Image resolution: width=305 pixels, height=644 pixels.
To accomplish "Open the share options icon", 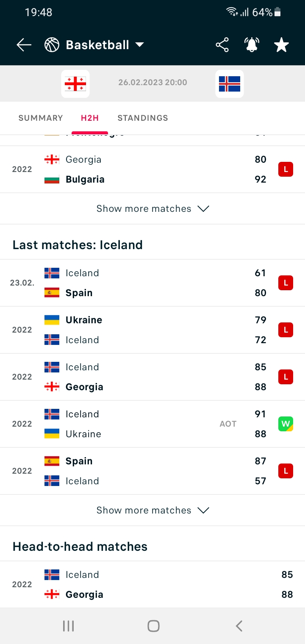I will coord(222,44).
